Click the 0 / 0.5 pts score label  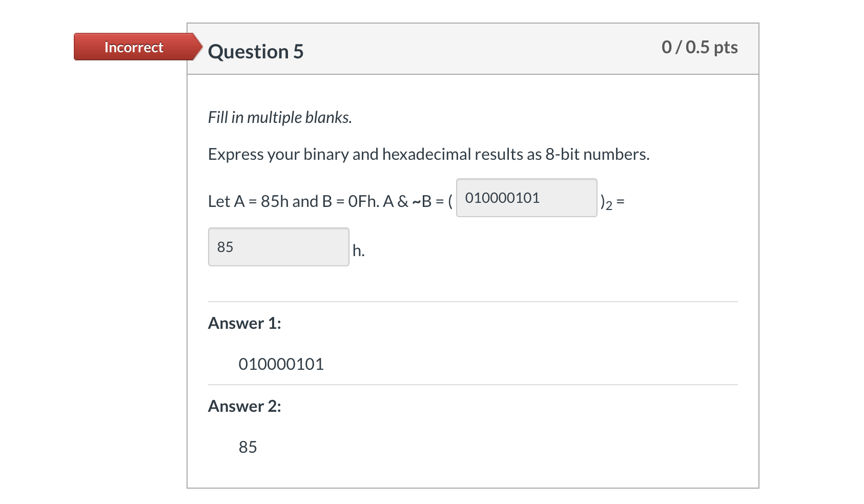click(700, 47)
